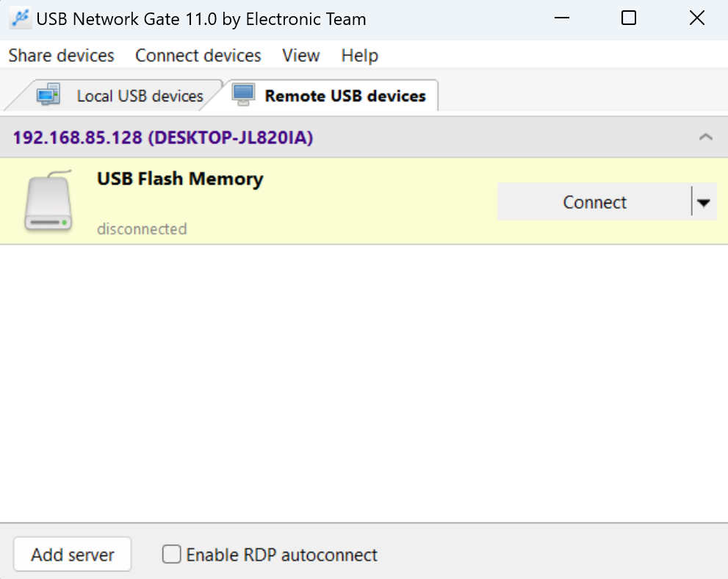Image resolution: width=728 pixels, height=579 pixels.
Task: Click the Local USB devices tab icon
Action: [x=48, y=95]
